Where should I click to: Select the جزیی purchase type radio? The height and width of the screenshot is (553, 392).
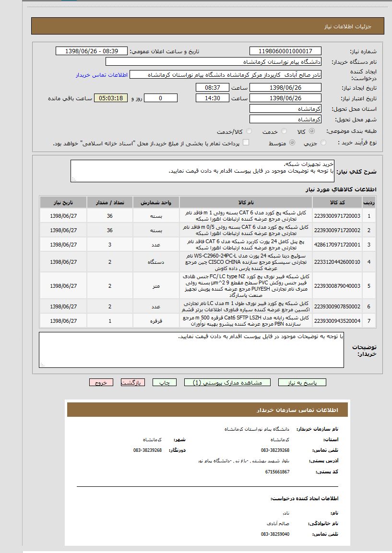[323, 143]
